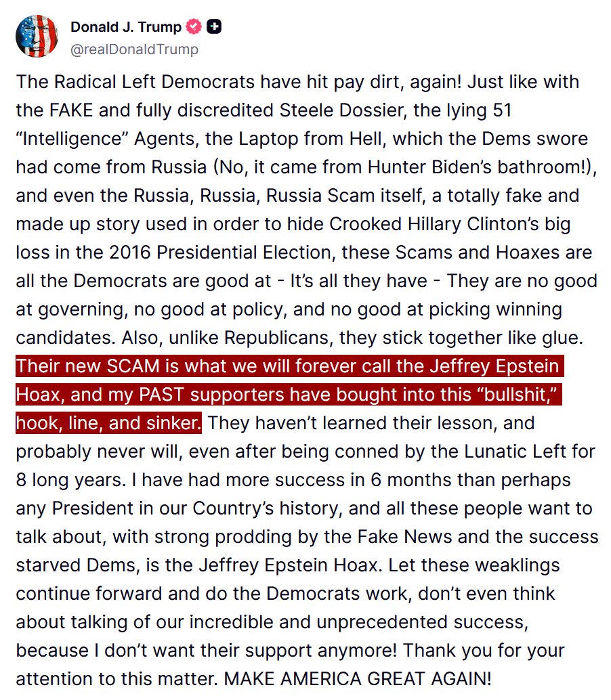Screen dimensions: 611x700
Task: Click the black plus badge icon
Action: click(x=214, y=27)
